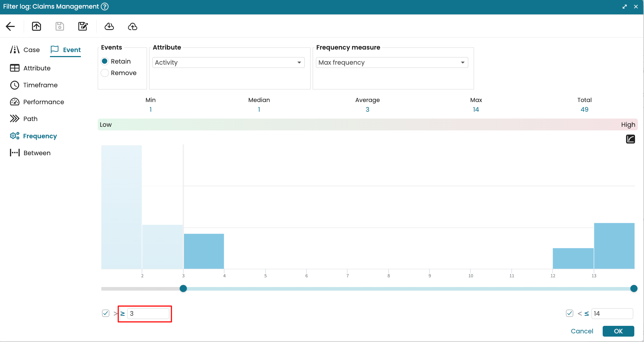
Task: Switch to the Case tab
Action: tap(25, 50)
